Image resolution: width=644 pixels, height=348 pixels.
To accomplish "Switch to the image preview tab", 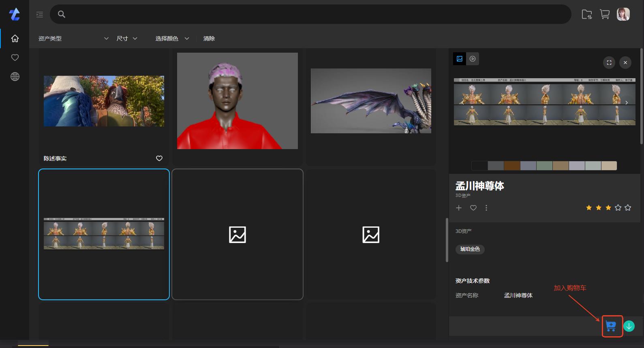I will pos(460,59).
